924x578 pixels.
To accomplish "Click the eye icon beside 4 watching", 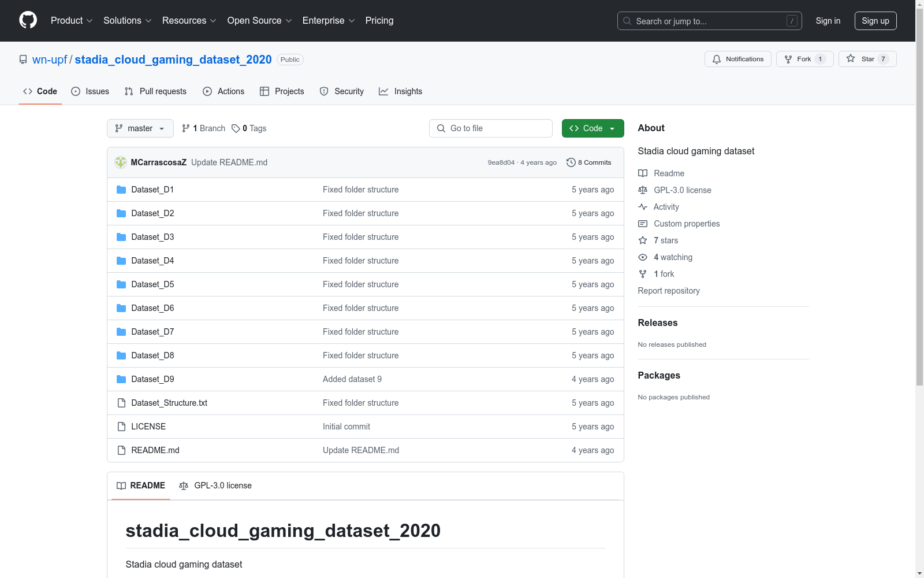I will [643, 257].
